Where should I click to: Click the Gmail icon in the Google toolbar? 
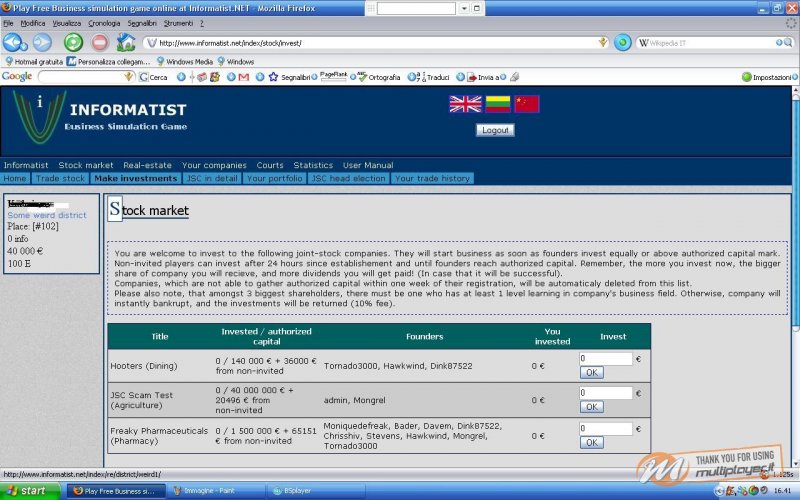243,77
